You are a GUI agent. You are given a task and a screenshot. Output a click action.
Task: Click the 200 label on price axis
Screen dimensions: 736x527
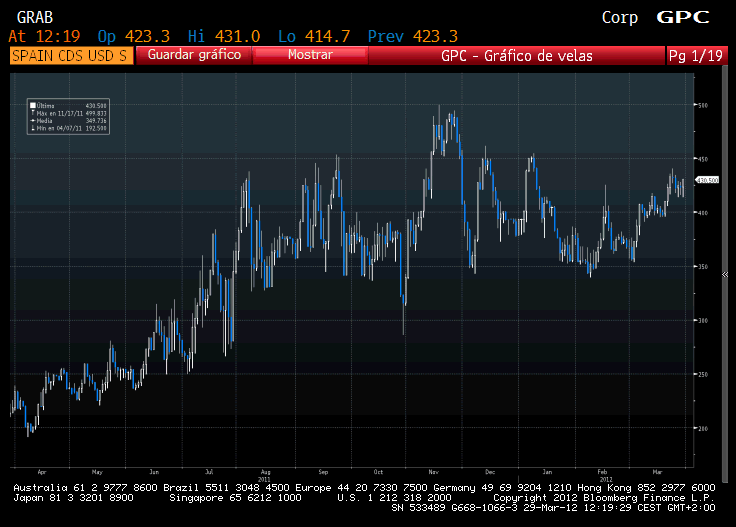point(703,428)
